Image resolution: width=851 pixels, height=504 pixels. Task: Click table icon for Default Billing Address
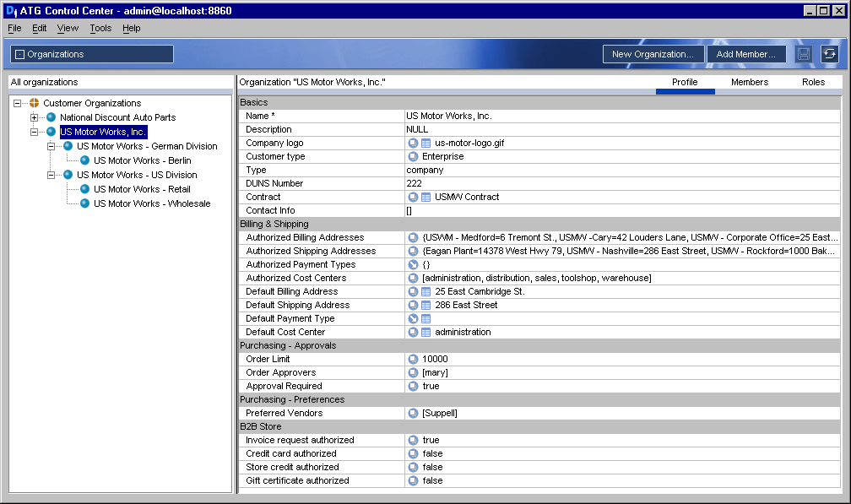(x=426, y=292)
